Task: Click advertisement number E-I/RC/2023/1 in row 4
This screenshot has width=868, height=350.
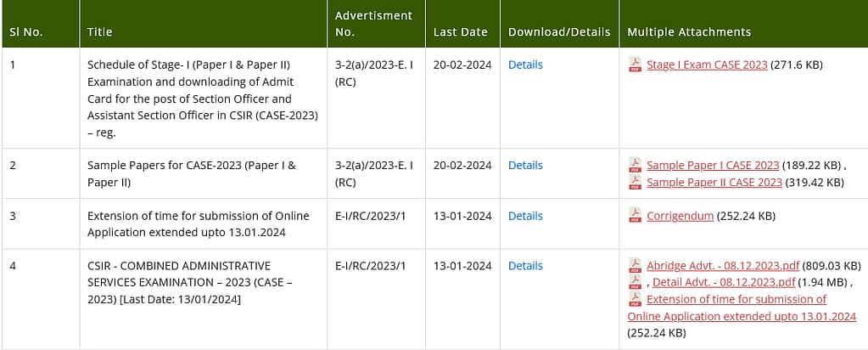Action: tap(370, 266)
